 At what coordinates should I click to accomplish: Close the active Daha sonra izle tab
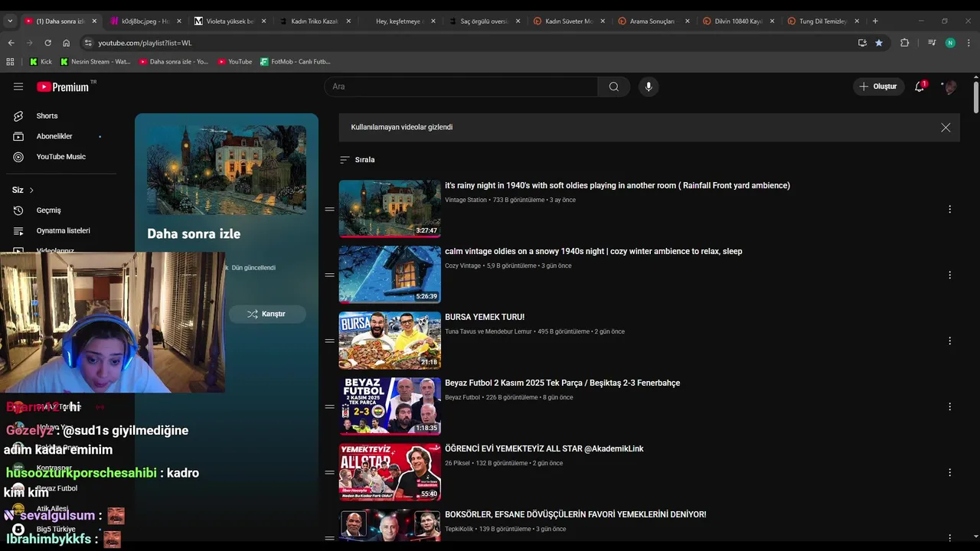(x=94, y=21)
